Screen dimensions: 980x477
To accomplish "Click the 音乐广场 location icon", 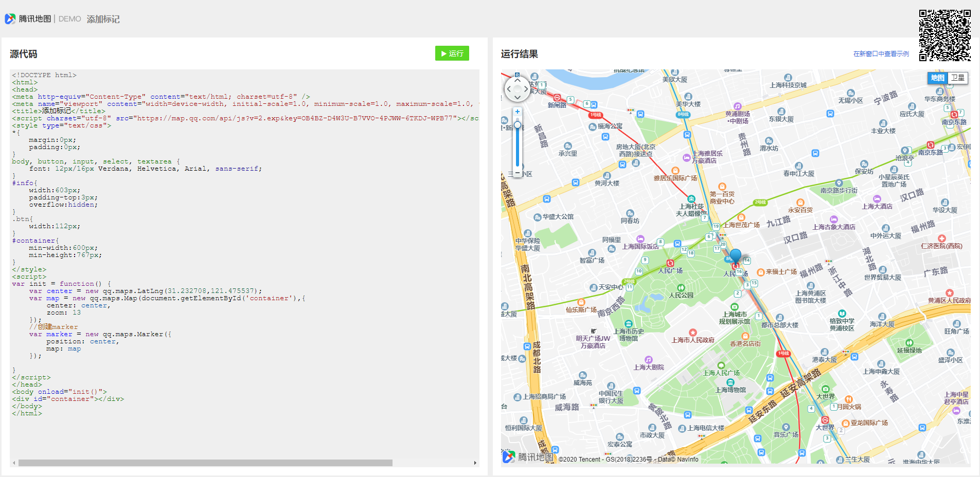I will tap(786, 427).
